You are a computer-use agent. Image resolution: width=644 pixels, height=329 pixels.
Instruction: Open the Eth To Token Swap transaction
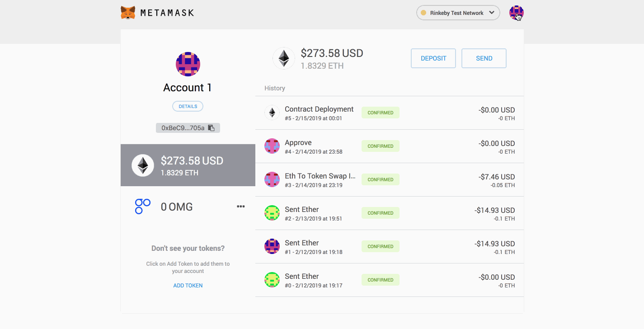[390, 180]
